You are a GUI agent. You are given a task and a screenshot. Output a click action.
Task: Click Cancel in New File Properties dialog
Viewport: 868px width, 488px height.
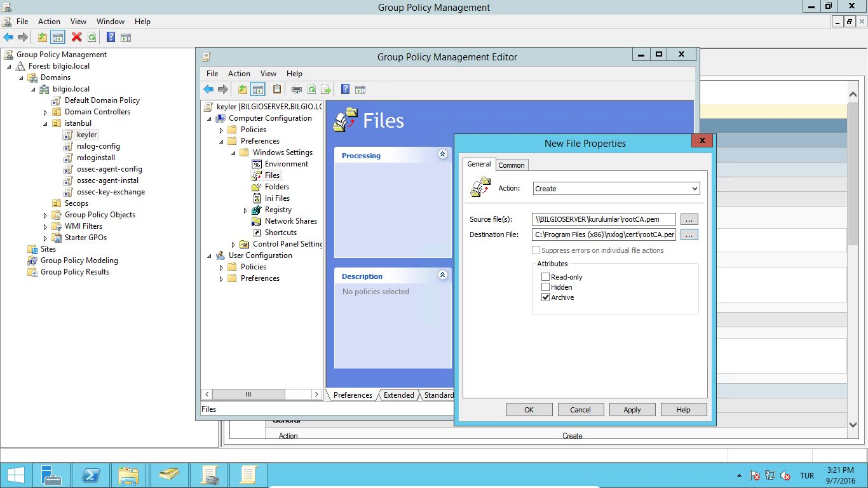[581, 410]
